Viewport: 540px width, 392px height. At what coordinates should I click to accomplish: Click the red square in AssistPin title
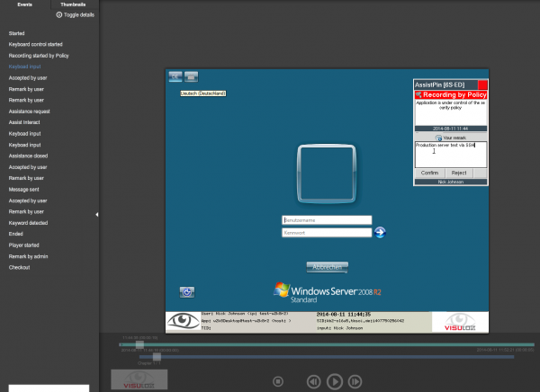(482, 85)
